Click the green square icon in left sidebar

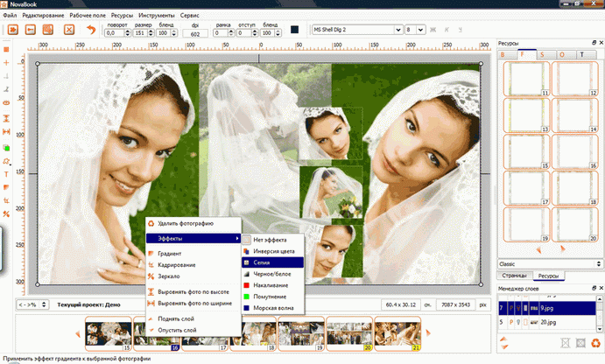6,148
